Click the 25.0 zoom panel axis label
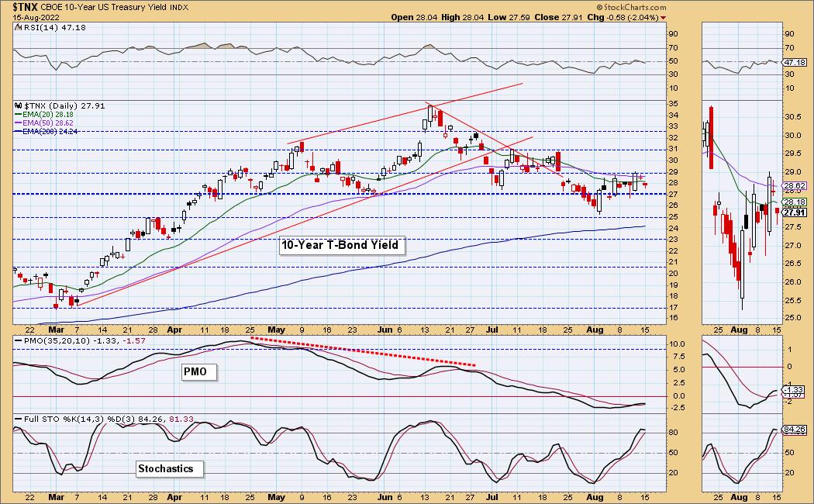 [793, 318]
